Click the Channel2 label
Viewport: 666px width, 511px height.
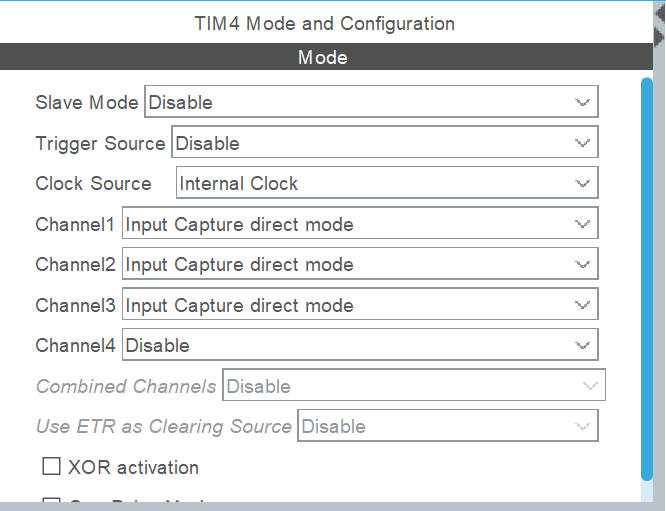point(75,265)
